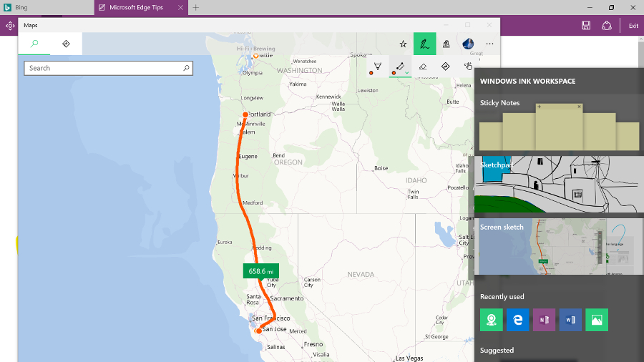Click the Fresno city label
644x362 pixels.
[313, 344]
